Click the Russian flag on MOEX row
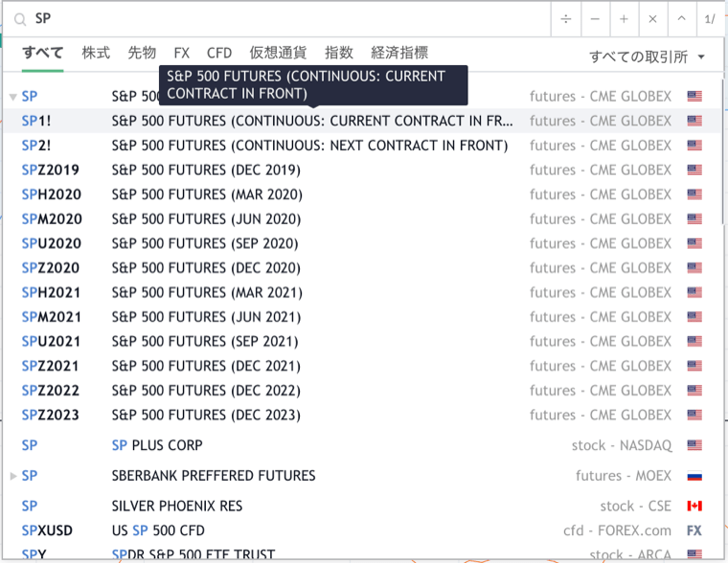The image size is (728, 563). coord(694,476)
